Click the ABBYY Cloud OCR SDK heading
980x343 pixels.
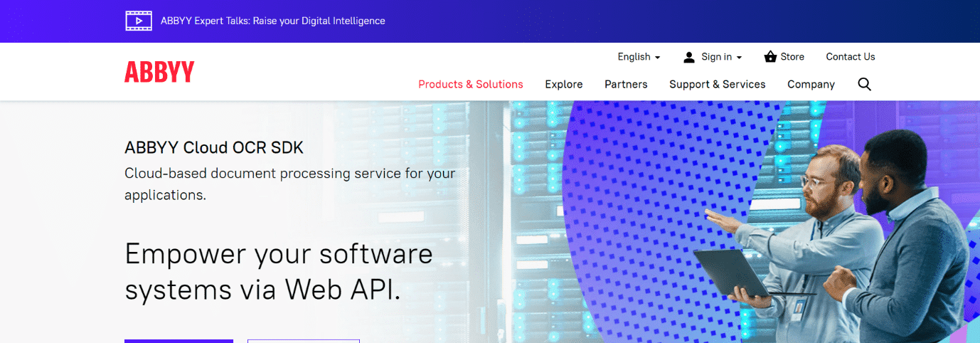pyautogui.click(x=214, y=147)
